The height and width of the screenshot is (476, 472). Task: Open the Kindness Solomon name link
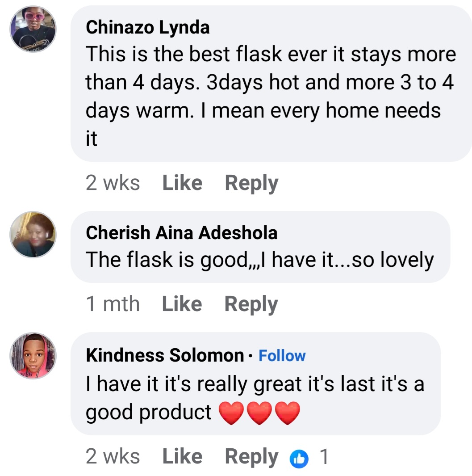coord(165,356)
